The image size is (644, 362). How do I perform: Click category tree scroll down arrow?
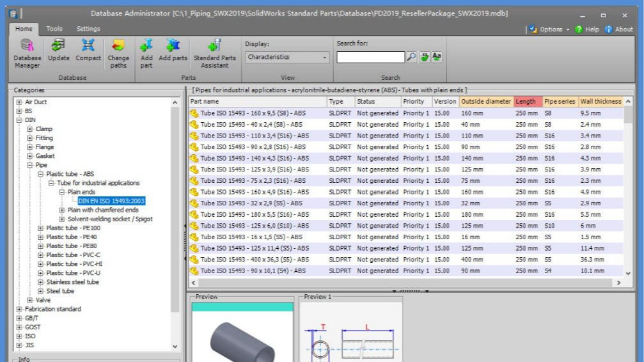175,347
